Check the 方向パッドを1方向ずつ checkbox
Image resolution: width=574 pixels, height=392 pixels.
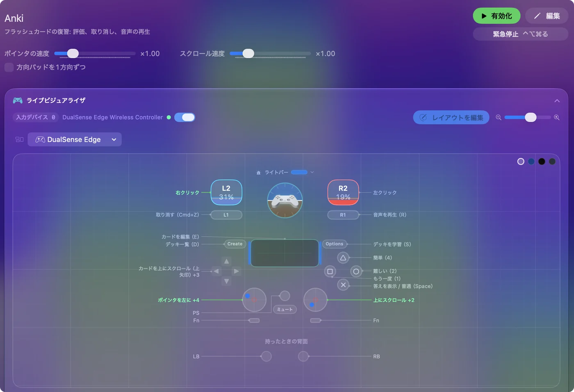click(x=9, y=67)
